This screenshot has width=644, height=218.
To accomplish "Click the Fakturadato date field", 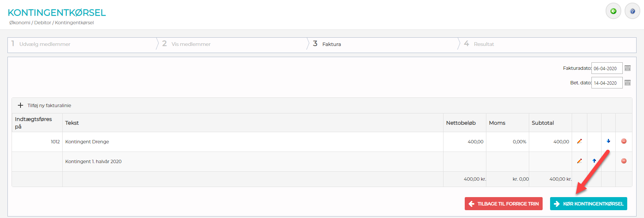I will (x=606, y=68).
